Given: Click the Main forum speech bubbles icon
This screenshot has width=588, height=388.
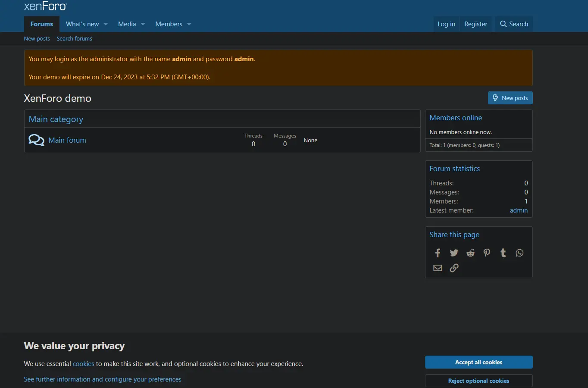Looking at the screenshot, I should [36, 140].
